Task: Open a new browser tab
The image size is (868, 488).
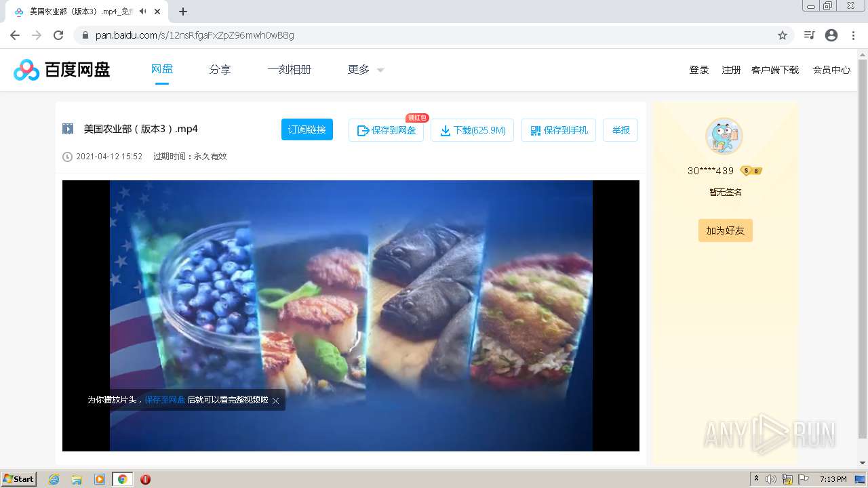Action: (x=183, y=12)
